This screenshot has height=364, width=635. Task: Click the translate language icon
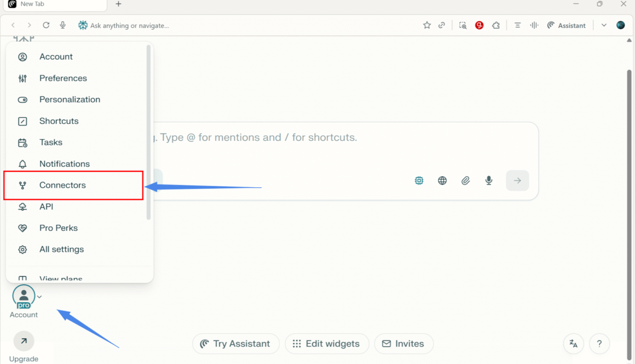pyautogui.click(x=574, y=344)
